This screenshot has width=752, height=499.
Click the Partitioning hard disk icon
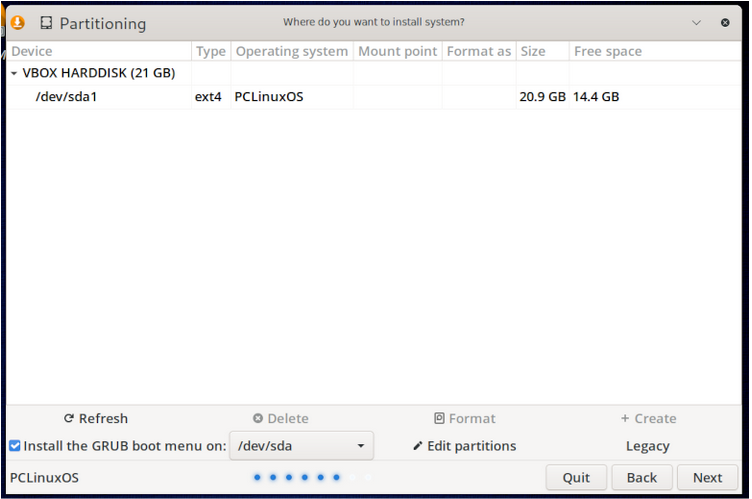click(46, 23)
